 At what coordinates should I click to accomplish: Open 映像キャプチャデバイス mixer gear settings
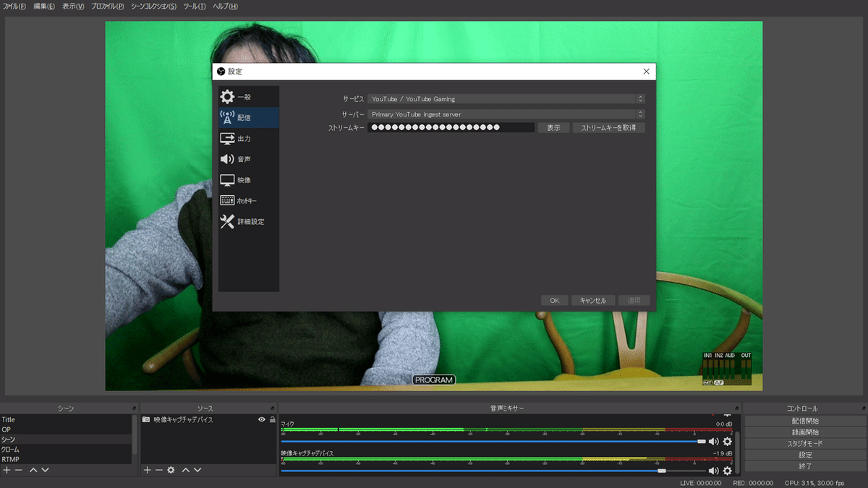pyautogui.click(x=728, y=471)
